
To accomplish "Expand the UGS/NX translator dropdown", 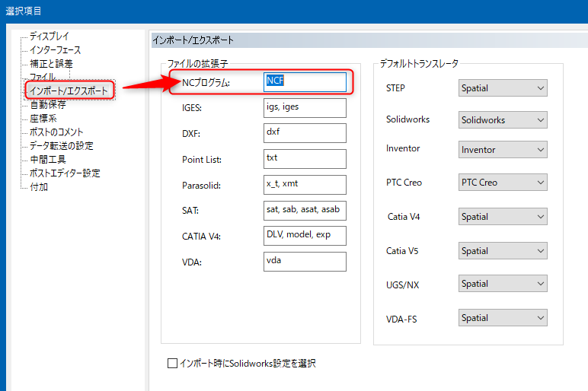I will click(x=503, y=284).
